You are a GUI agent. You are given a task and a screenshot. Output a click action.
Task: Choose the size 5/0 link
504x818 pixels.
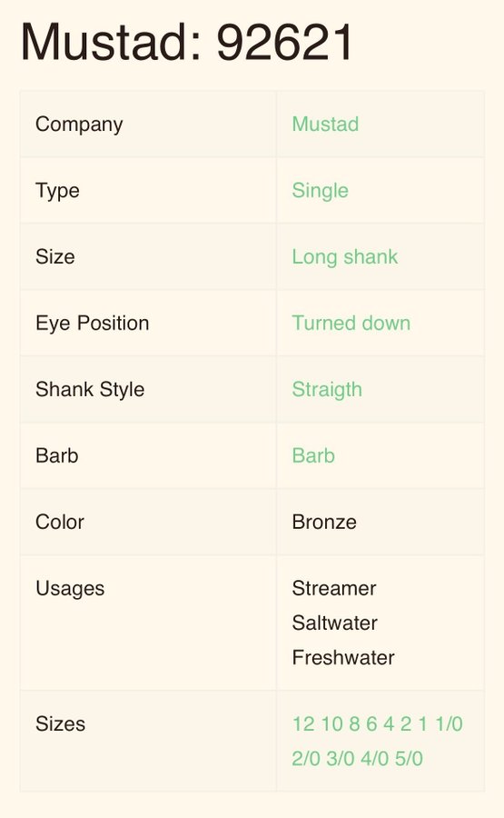409,759
